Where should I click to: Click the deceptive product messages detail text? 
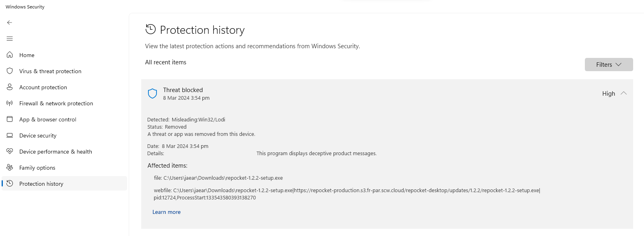[317, 154]
